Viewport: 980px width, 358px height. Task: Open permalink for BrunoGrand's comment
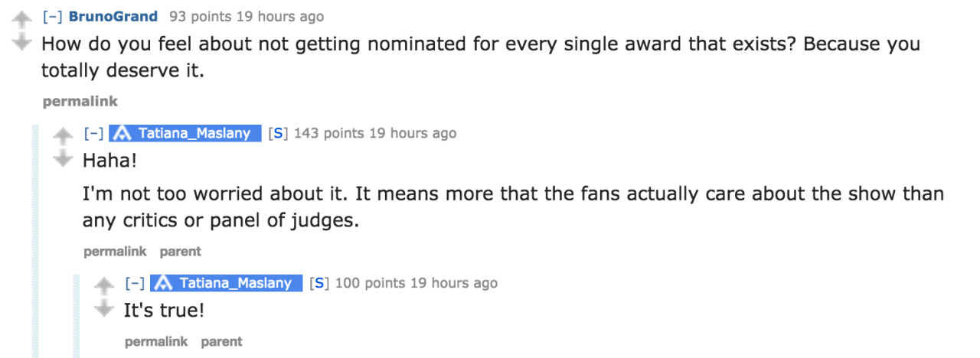[x=80, y=101]
